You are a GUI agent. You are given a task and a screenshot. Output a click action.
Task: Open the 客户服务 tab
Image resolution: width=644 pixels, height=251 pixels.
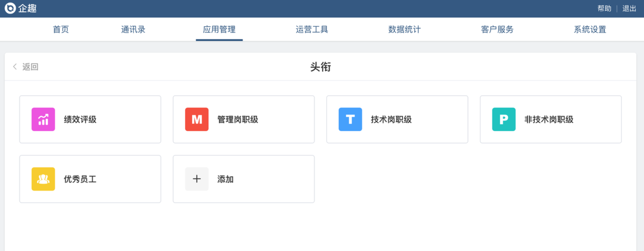pos(497,29)
